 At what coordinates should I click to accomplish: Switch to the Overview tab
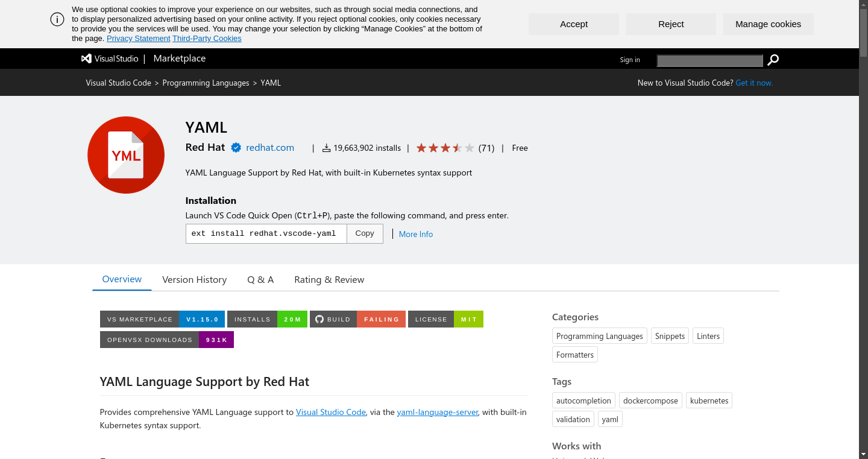pos(122,279)
